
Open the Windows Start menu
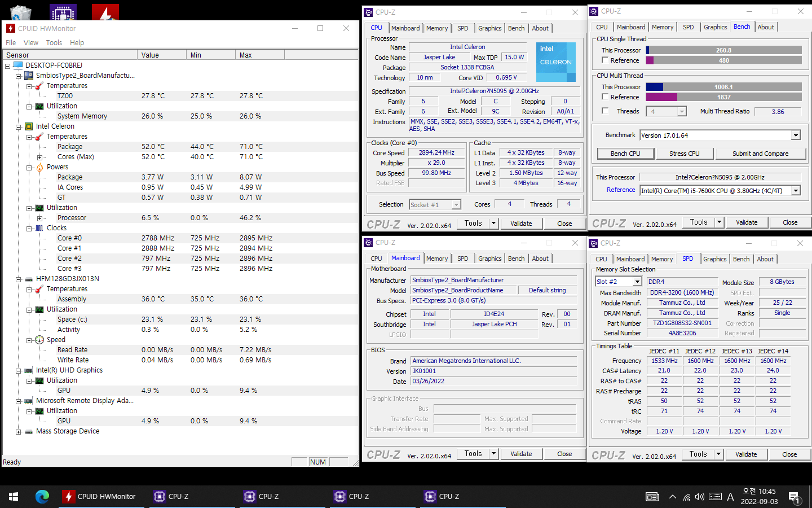coord(14,497)
